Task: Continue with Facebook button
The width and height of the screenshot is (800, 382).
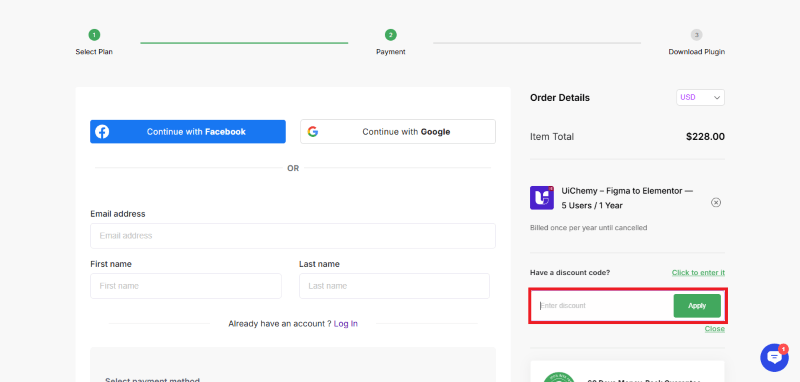Action: [188, 132]
